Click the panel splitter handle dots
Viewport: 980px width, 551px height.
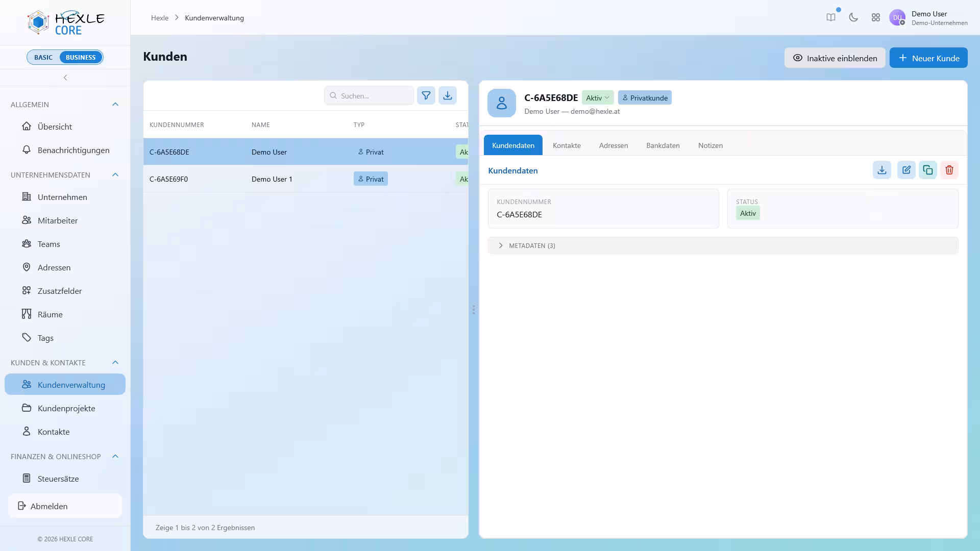tap(474, 310)
